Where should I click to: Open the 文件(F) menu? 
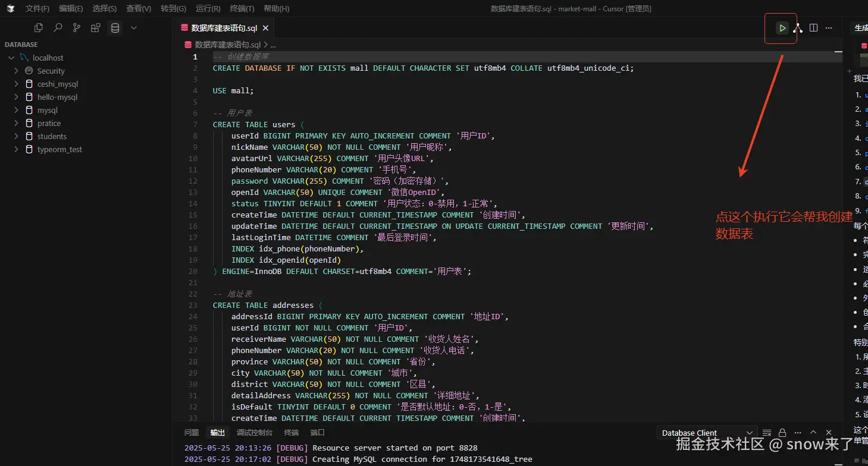[37, 8]
